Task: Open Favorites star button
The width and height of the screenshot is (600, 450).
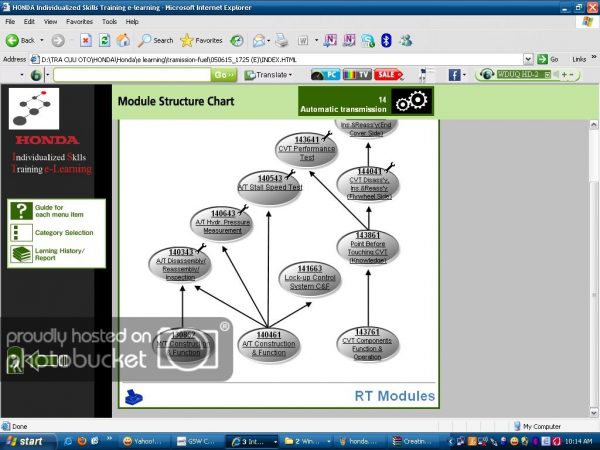Action: [201, 40]
